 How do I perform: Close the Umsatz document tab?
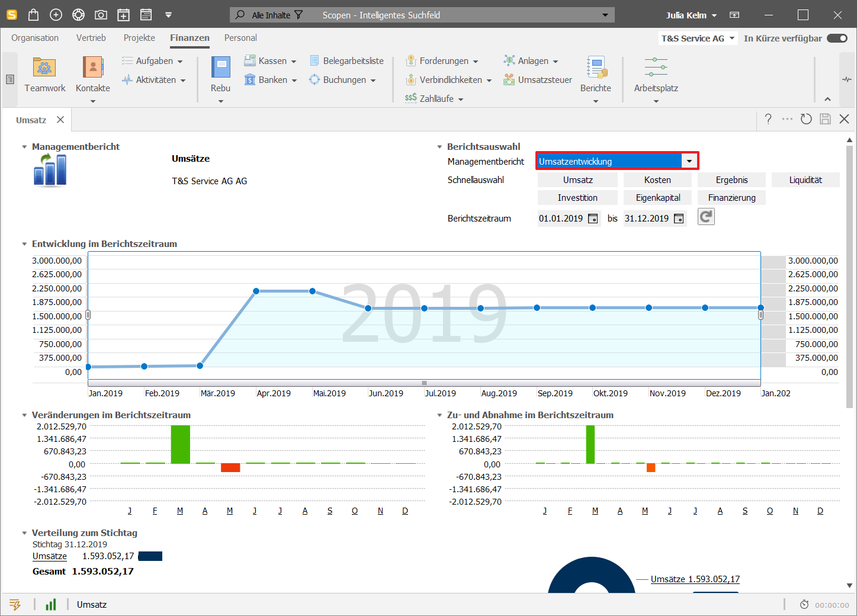[60, 120]
